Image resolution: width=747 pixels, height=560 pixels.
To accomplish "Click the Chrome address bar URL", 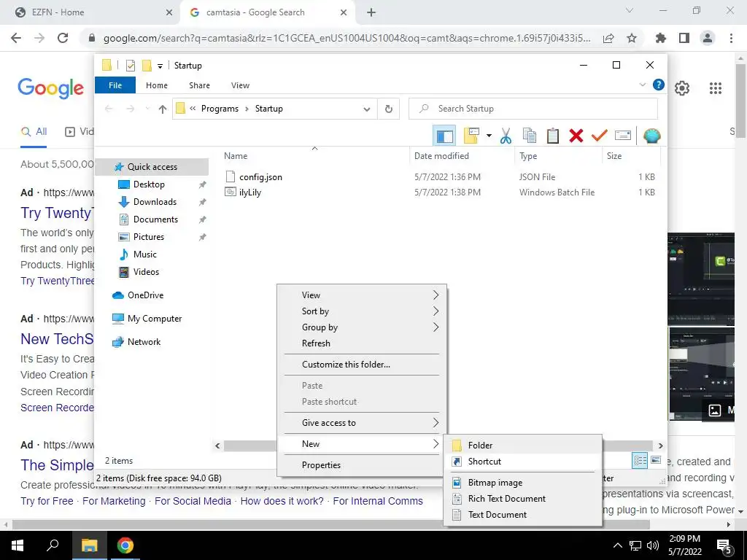I will 347,38.
